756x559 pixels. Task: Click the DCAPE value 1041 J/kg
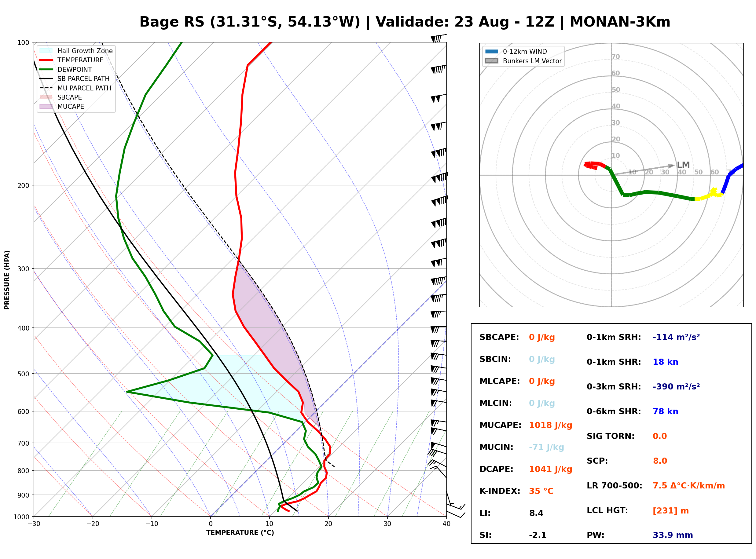click(551, 469)
